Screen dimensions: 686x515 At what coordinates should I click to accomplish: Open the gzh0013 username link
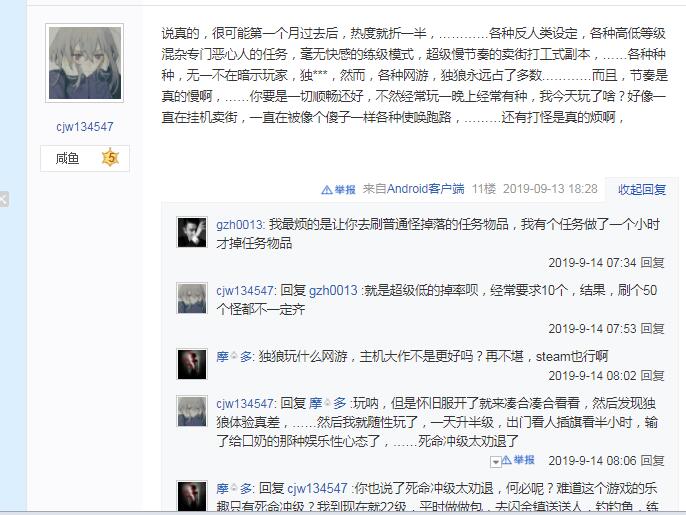[239, 225]
